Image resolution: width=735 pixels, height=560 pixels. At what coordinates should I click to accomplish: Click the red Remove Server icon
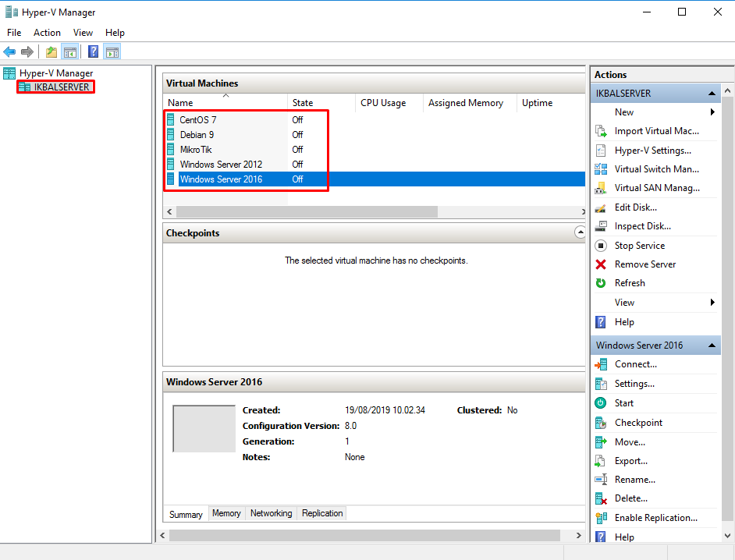(x=601, y=264)
